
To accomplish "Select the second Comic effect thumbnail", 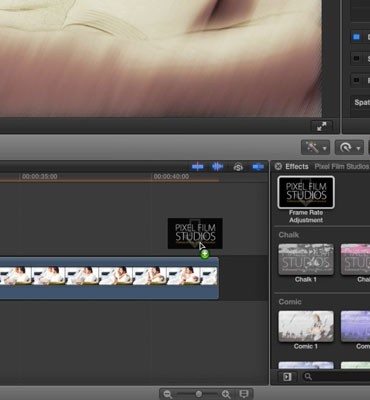I will pyautogui.click(x=355, y=326).
